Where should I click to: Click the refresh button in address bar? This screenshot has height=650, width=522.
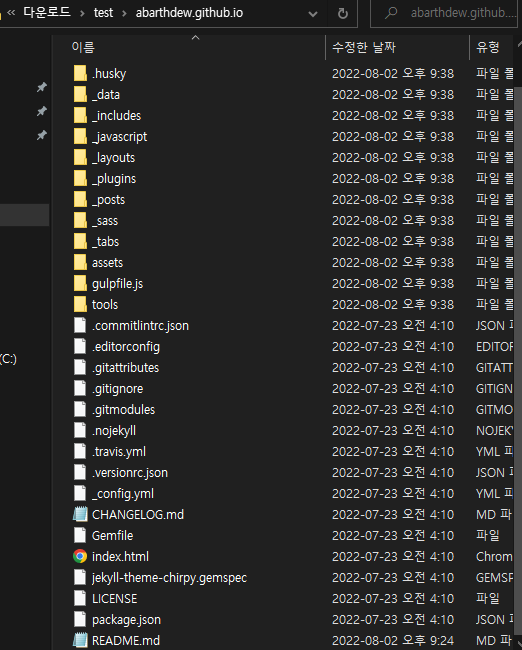pos(342,14)
